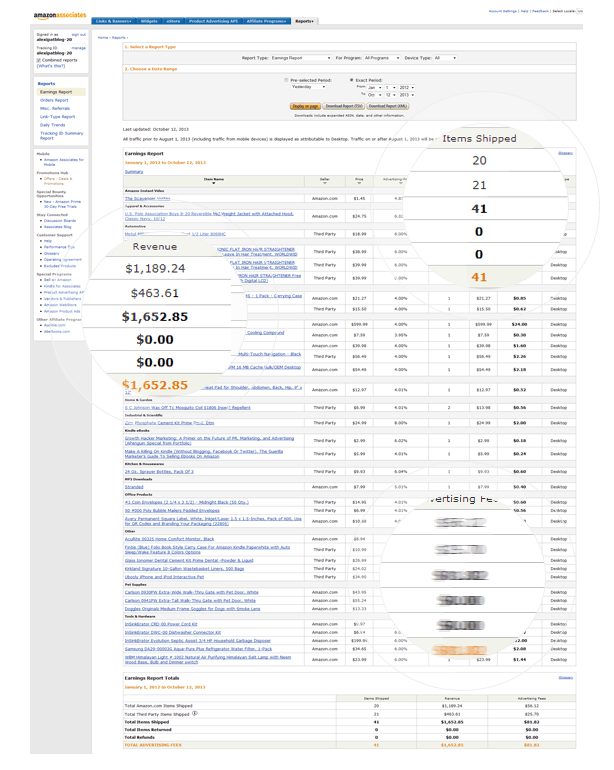Open the From year dropdown showing 2012
This screenshot has height=770, width=614.
tap(407, 87)
